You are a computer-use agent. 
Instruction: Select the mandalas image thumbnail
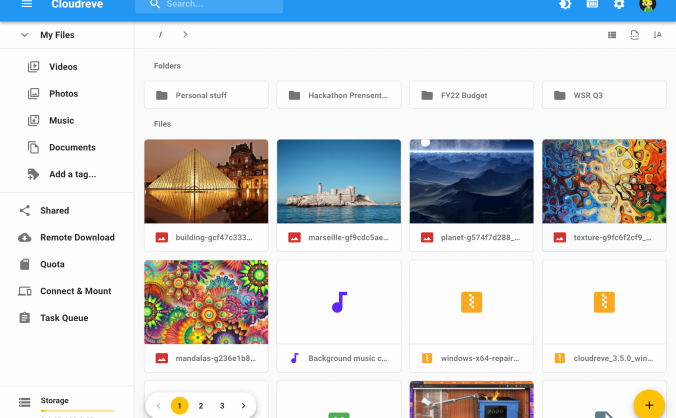206,302
